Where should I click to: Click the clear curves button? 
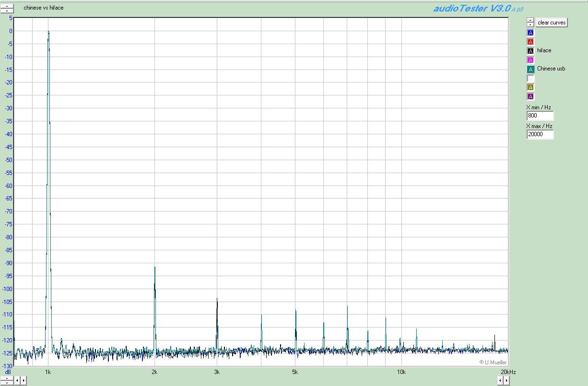pos(552,23)
